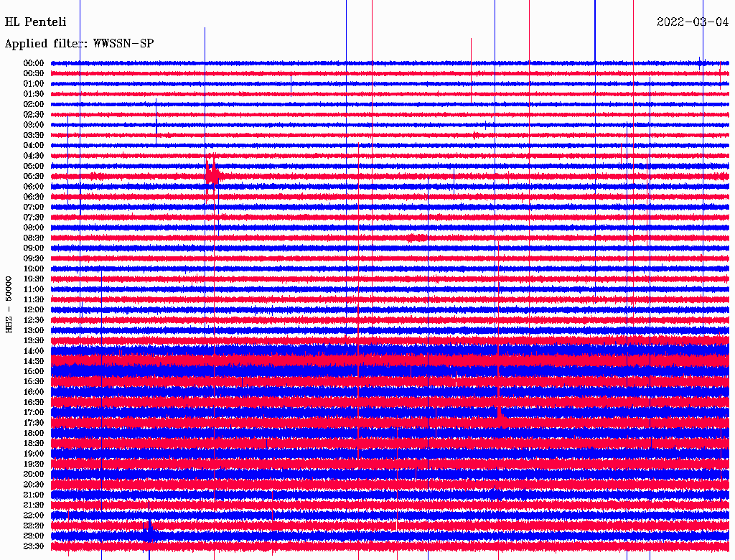Select the 16:30 time row label
This screenshot has height=560, width=735.
click(x=34, y=403)
